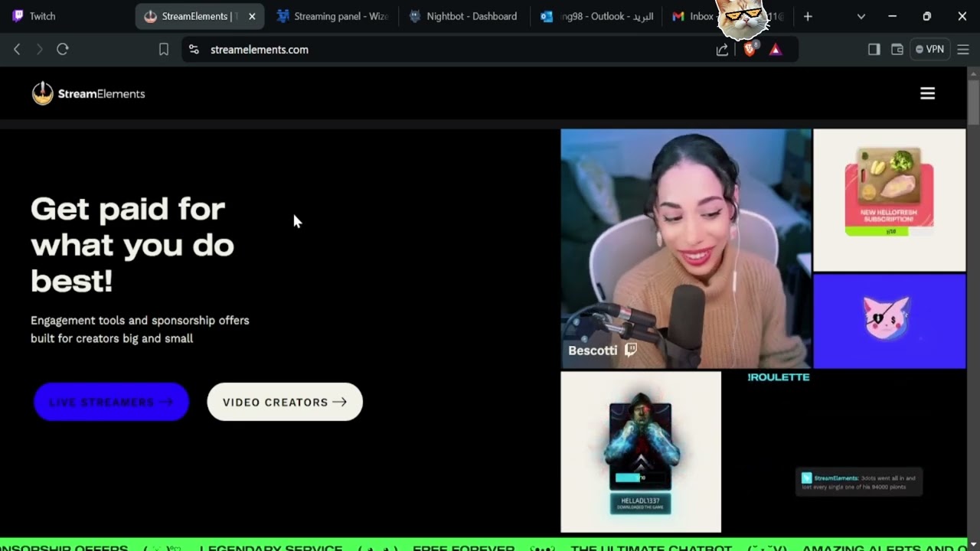The image size is (980, 551).
Task: Open Brave Shields icon
Action: point(750,49)
